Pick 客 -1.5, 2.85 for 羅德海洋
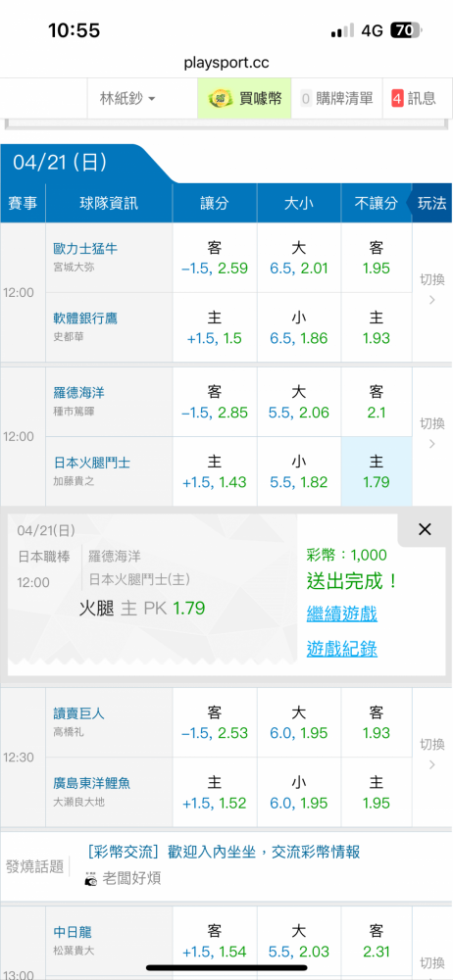This screenshot has width=453, height=980. (x=215, y=403)
